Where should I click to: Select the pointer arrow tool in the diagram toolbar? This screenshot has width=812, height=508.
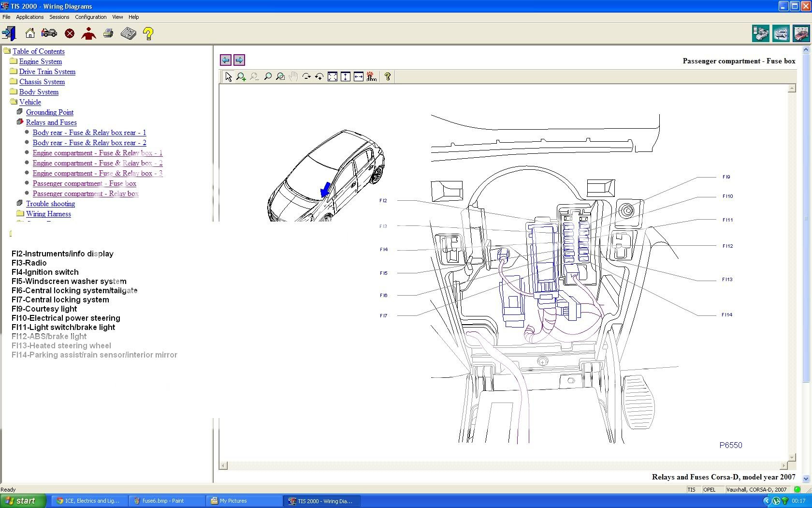228,76
